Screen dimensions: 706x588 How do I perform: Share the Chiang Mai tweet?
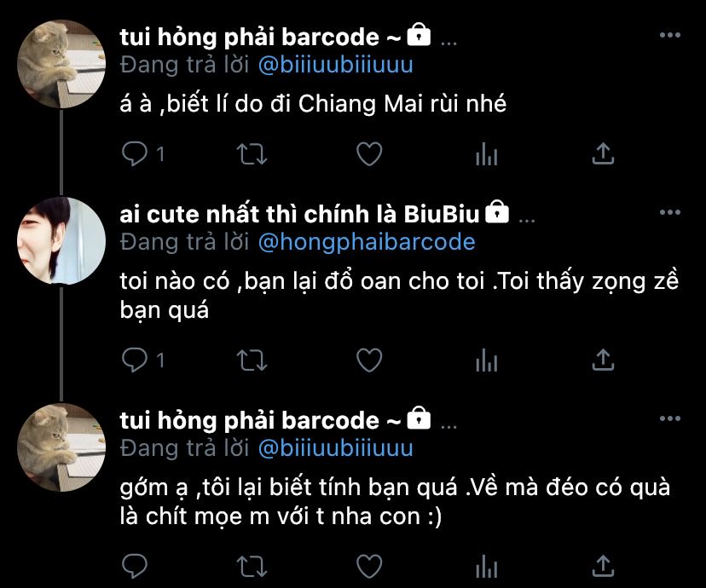tap(603, 154)
